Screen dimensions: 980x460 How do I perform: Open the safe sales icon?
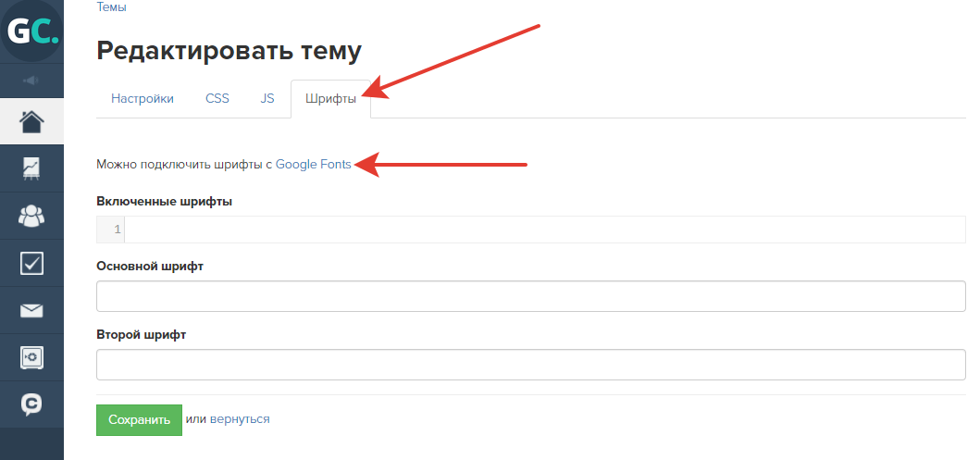coord(31,357)
